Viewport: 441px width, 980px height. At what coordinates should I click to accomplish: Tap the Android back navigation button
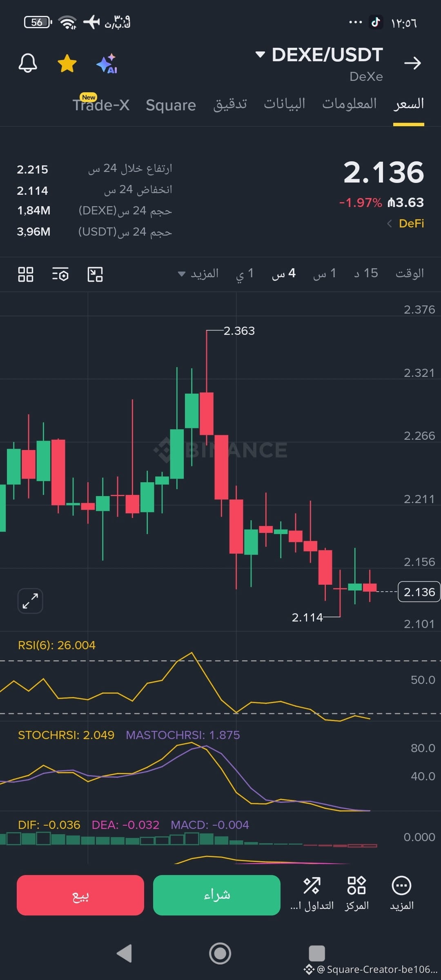[x=124, y=953]
